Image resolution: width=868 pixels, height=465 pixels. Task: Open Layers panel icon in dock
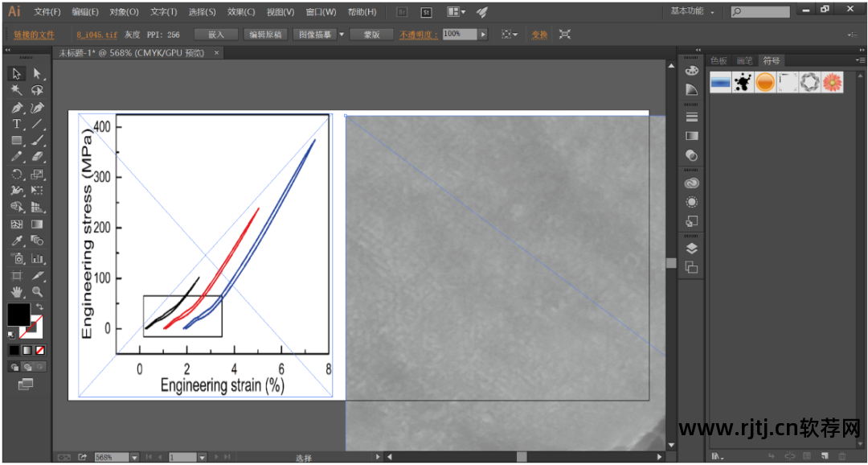[x=691, y=249]
